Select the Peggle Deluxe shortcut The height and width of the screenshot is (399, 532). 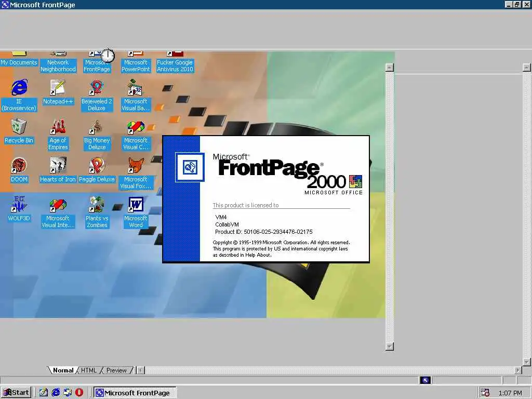pyautogui.click(x=97, y=170)
